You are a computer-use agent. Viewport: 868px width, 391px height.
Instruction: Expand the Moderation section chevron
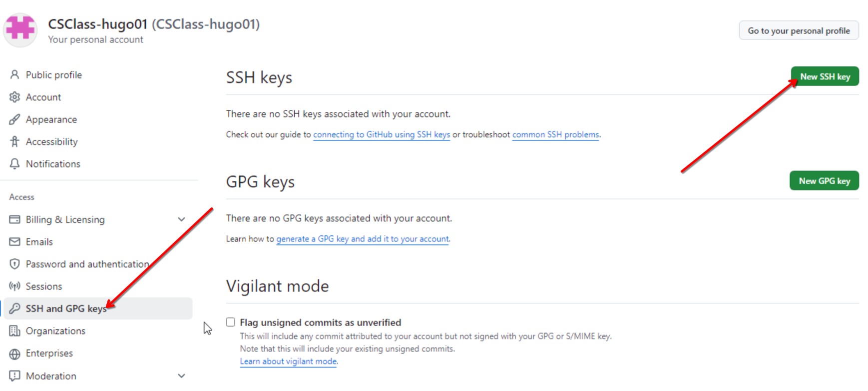coord(182,375)
